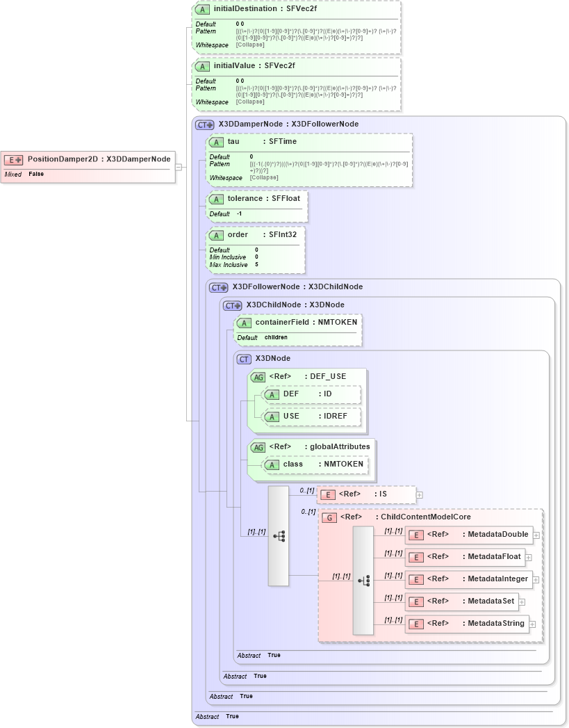Screen dimensions: 569x728
Task: Expand the MetadataString plus box
Action: [532, 624]
